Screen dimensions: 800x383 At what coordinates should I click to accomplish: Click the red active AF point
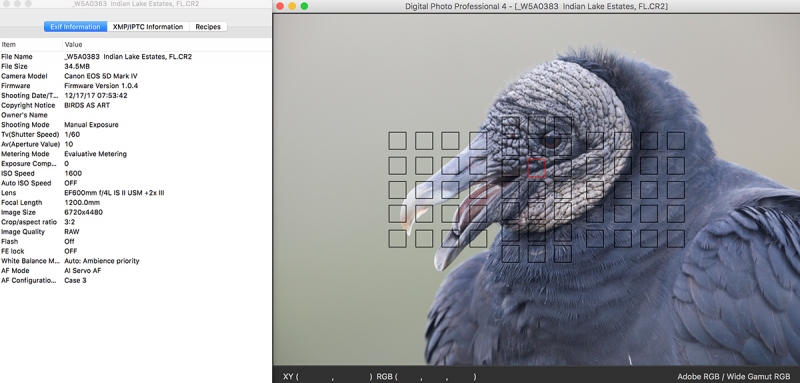point(537,168)
